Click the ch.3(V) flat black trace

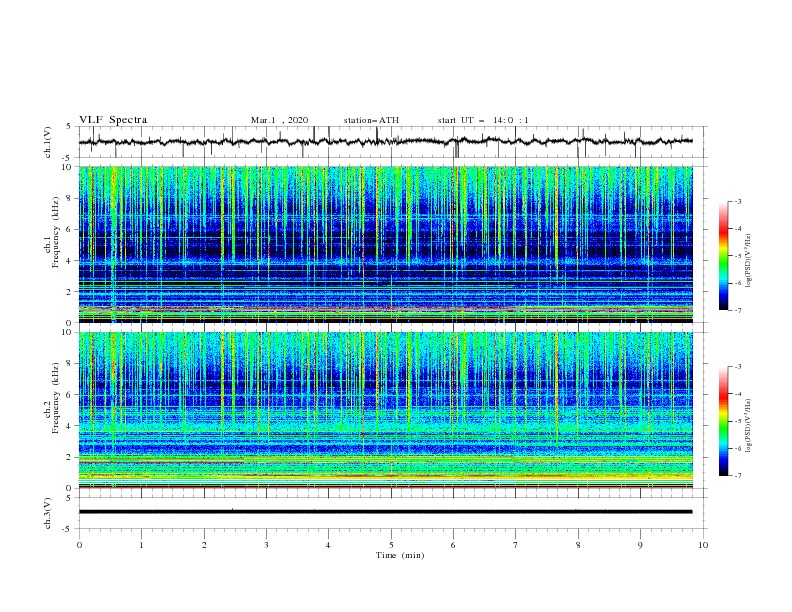click(385, 512)
